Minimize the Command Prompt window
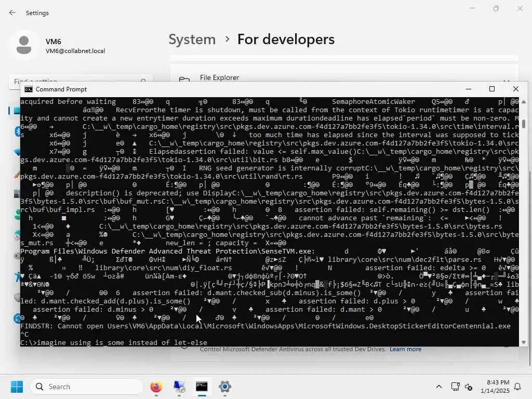Image resolution: width=532 pixels, height=399 pixels. [469, 89]
